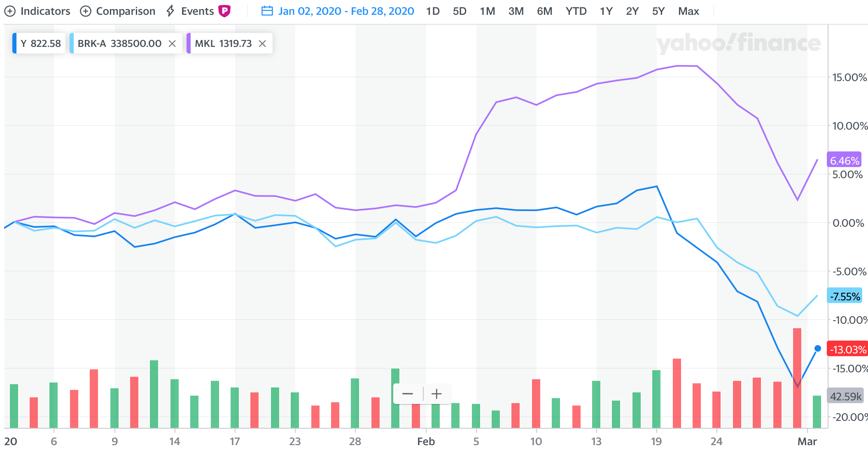Select the 5D time range
This screenshot has height=469, width=868.
(460, 11)
